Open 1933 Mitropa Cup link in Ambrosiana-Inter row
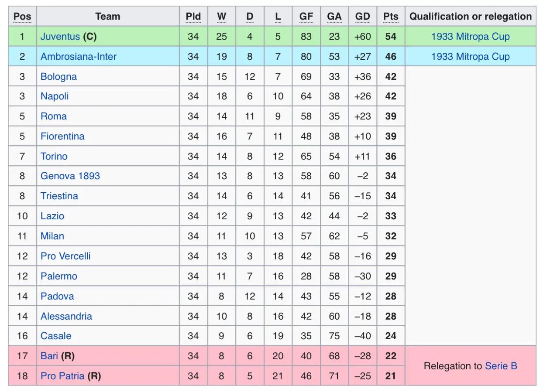The height and width of the screenshot is (392, 540). point(470,57)
